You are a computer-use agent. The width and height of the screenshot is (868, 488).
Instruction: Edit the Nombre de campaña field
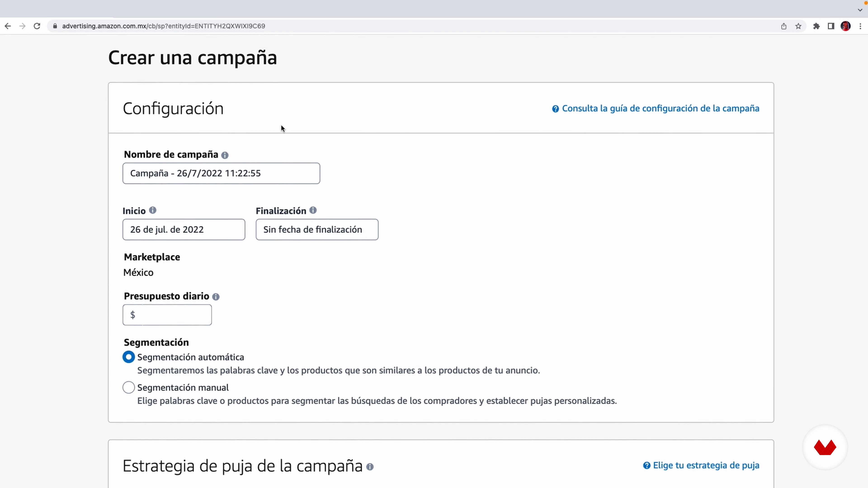click(x=221, y=174)
